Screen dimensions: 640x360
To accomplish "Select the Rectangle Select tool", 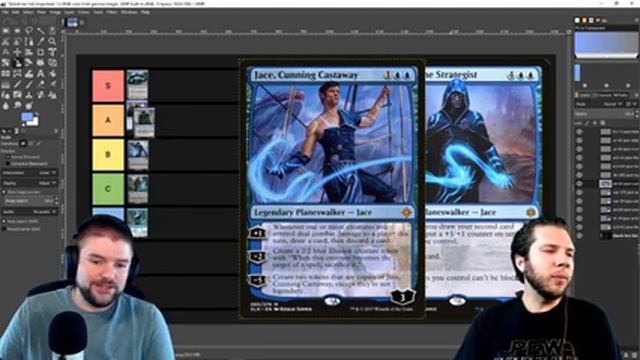I will tap(6, 31).
